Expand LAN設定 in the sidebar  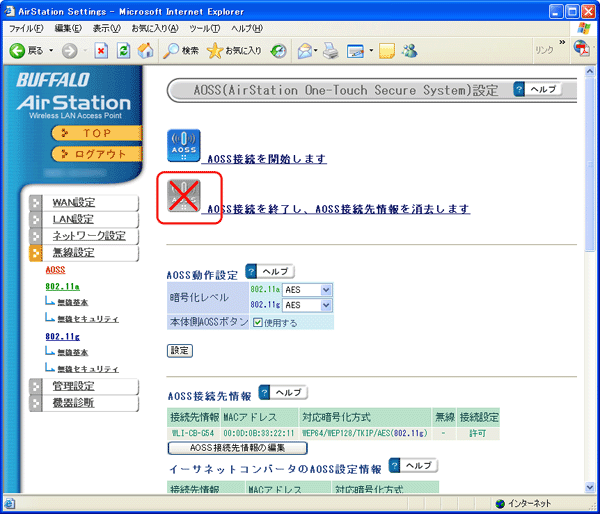point(84,219)
